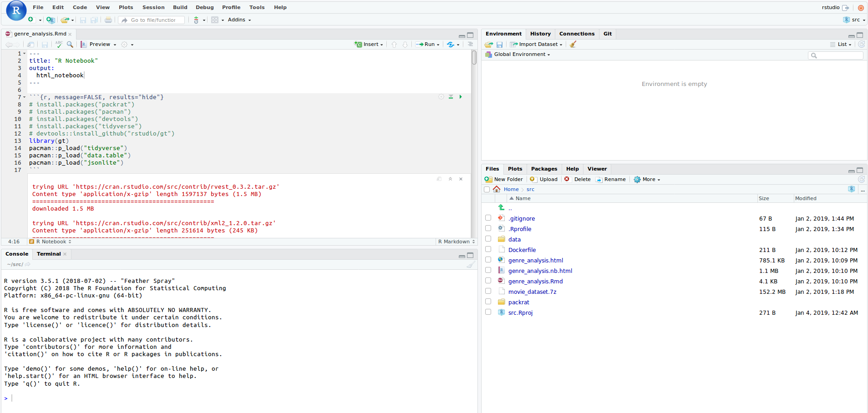Open the Global Environment dropdown
The image size is (868, 413).
tap(518, 54)
